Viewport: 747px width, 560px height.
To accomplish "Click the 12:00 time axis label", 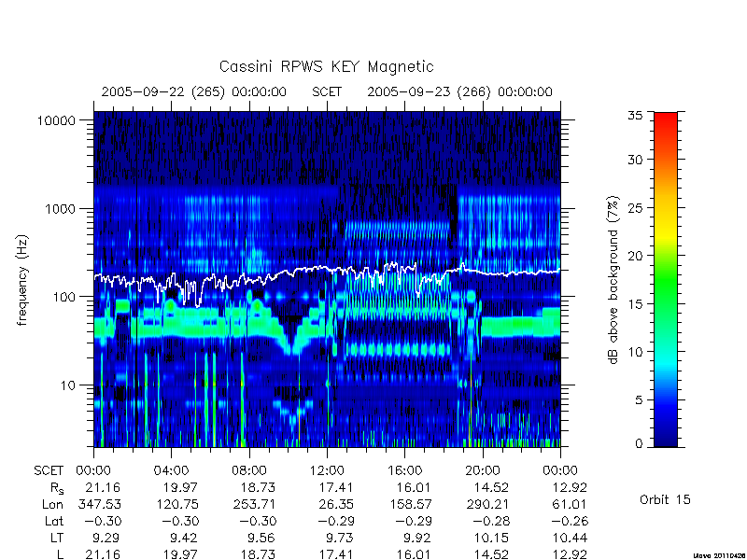I will tap(327, 471).
